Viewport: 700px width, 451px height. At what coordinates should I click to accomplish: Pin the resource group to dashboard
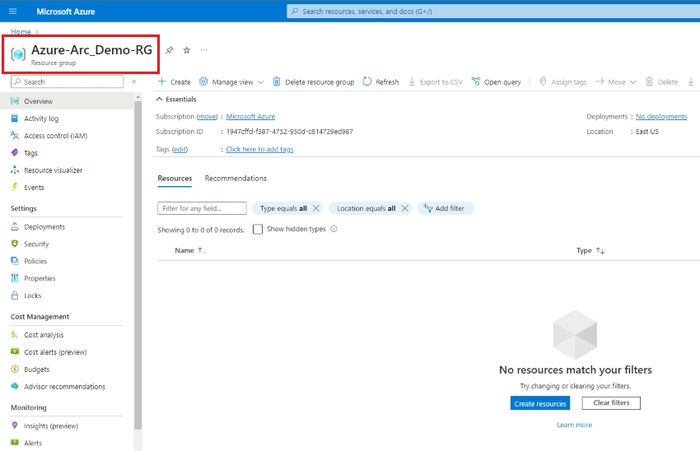[170, 50]
